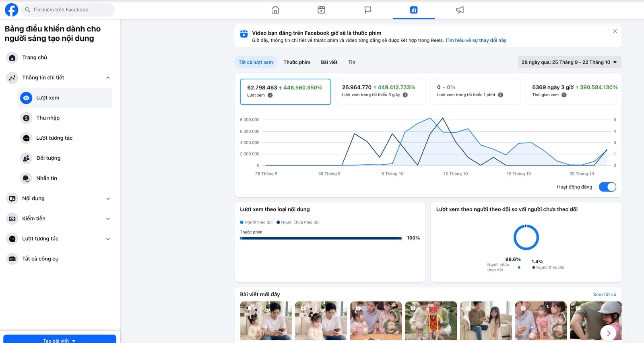The image size is (644, 343).
Task: Toggle the Hoạt động đăng switch
Action: click(x=607, y=187)
